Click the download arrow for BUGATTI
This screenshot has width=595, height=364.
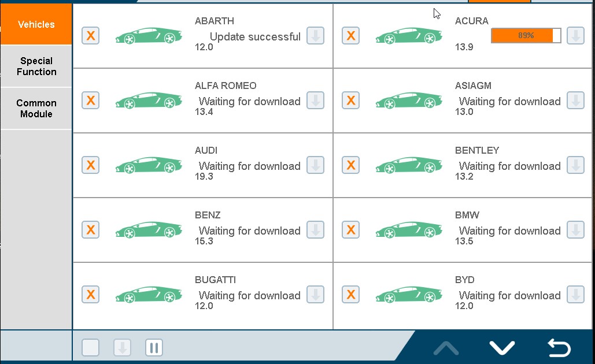tap(315, 295)
